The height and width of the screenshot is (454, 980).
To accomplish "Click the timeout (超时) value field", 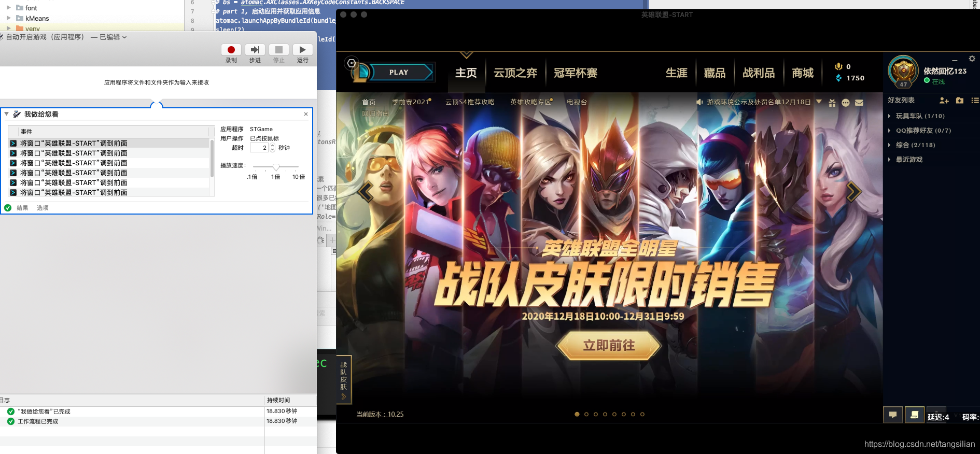I will coord(259,148).
